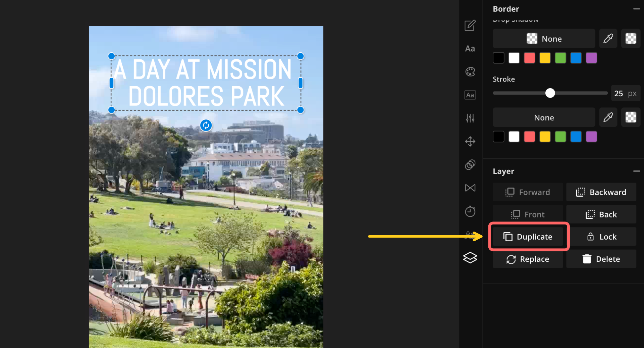Screen dimensions: 644x348
Task: Click the Stroke width slider knob
Action: point(550,93)
